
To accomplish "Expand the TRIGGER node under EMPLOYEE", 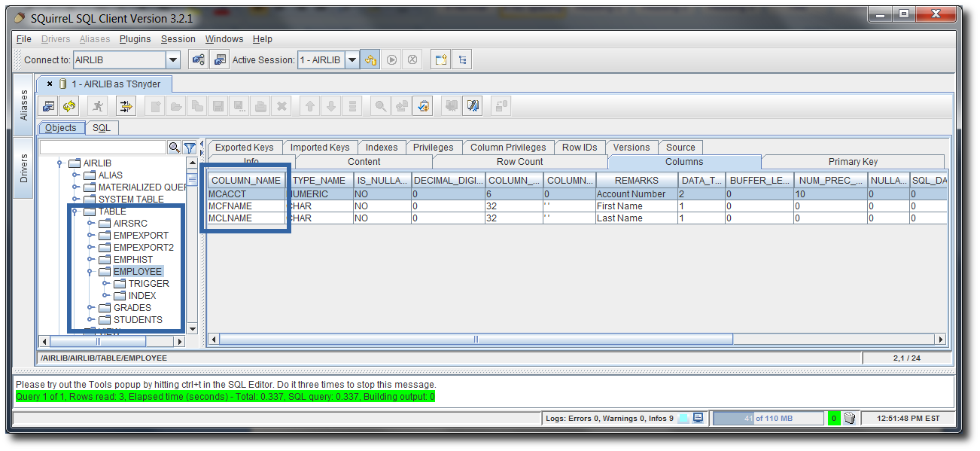I will click(105, 284).
